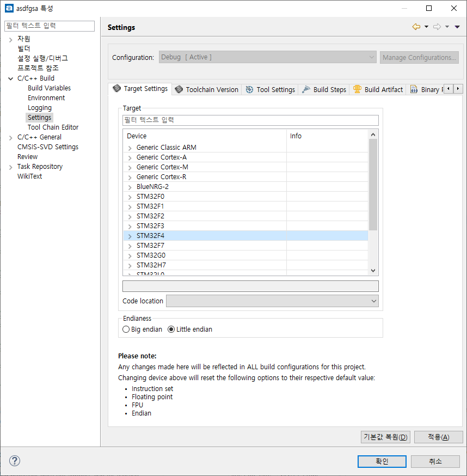Open the Settings view menu arrow
467x476 pixels.
(x=457, y=27)
